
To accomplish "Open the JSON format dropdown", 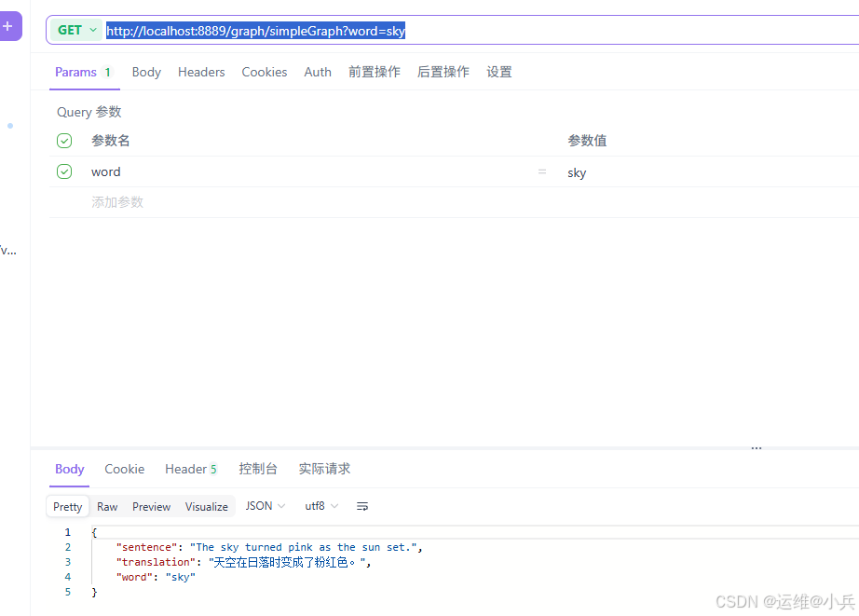I will 266,506.
